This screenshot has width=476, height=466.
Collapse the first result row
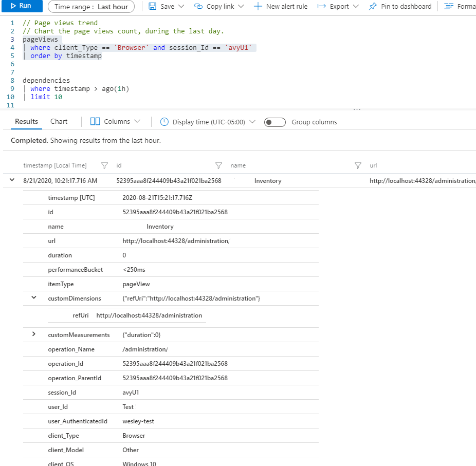pyautogui.click(x=11, y=180)
